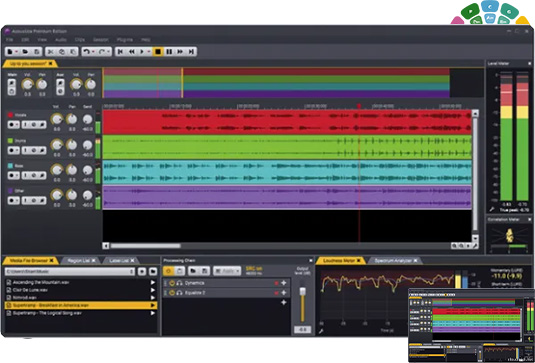Open the File menu

pyautogui.click(x=9, y=40)
